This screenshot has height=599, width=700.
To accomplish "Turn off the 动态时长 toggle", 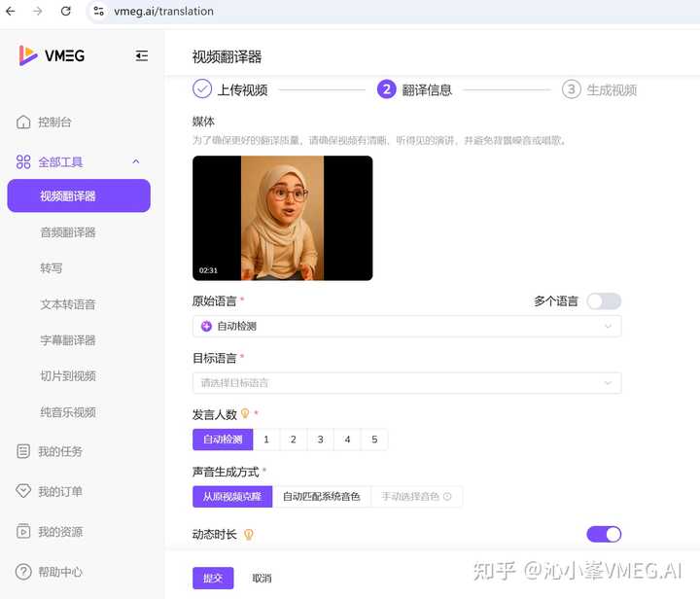I will [x=603, y=534].
